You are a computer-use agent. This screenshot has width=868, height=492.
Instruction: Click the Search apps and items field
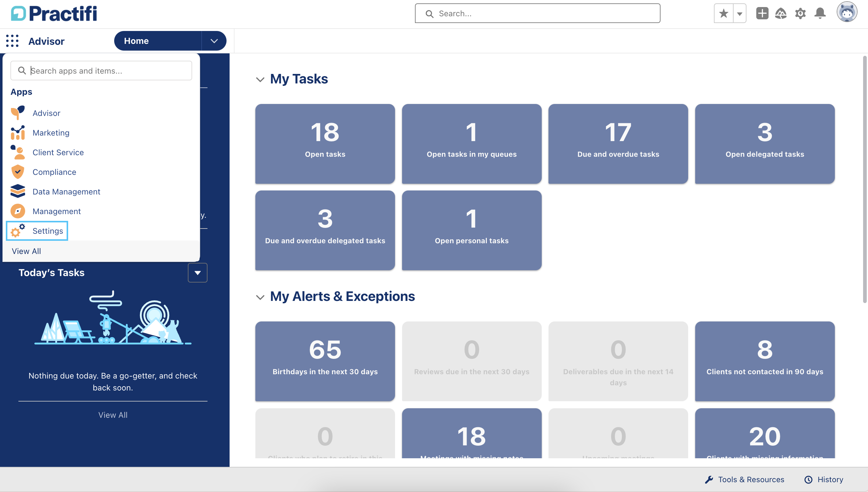[101, 70]
